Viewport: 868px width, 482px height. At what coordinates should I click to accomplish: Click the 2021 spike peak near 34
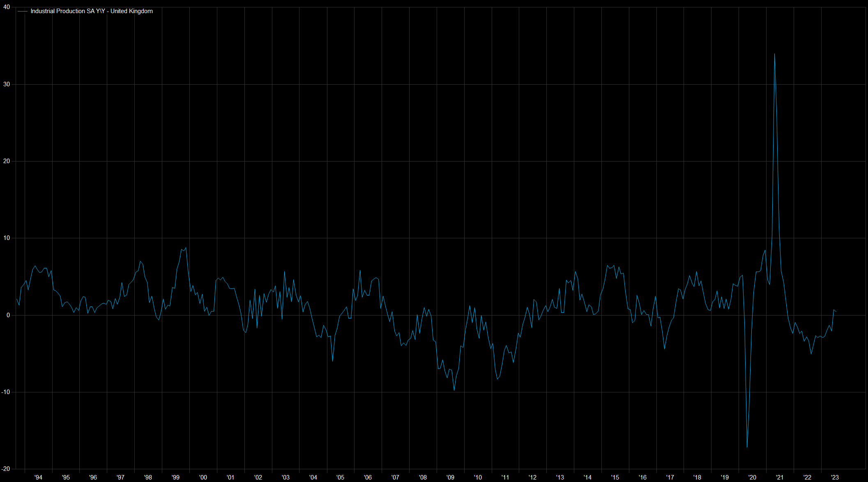point(774,54)
